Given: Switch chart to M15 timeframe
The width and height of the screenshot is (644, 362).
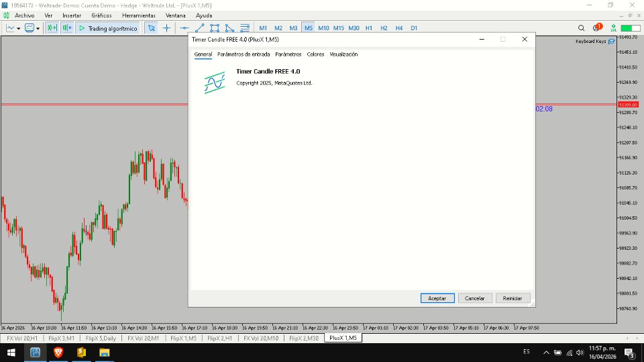Looking at the screenshot, I should pyautogui.click(x=338, y=28).
